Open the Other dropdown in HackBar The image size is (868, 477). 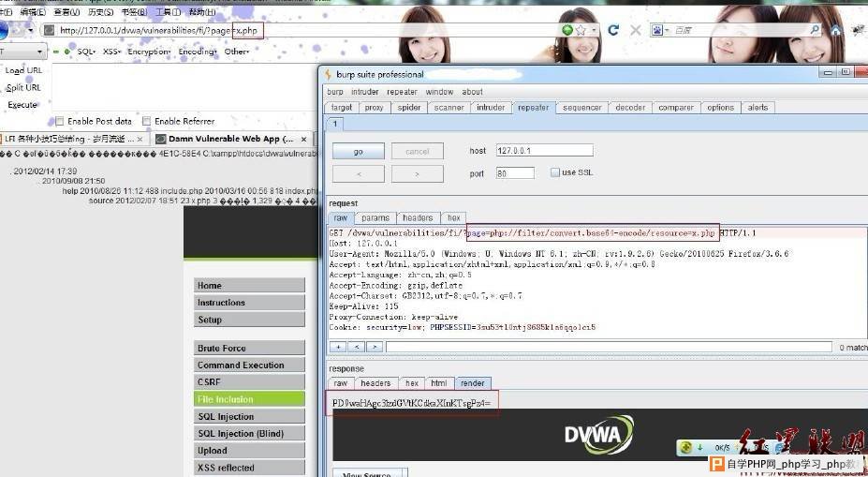click(236, 52)
